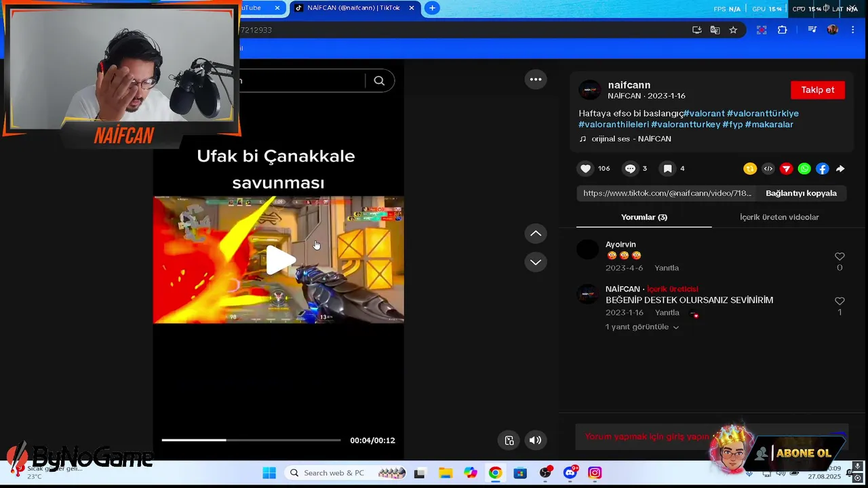Image resolution: width=868 pixels, height=488 pixels.
Task: Toggle the miniplayer icon on video
Action: pos(509,441)
